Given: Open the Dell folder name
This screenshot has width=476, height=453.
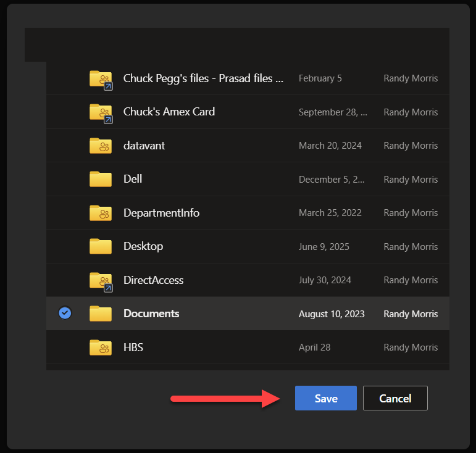Looking at the screenshot, I should tap(133, 179).
